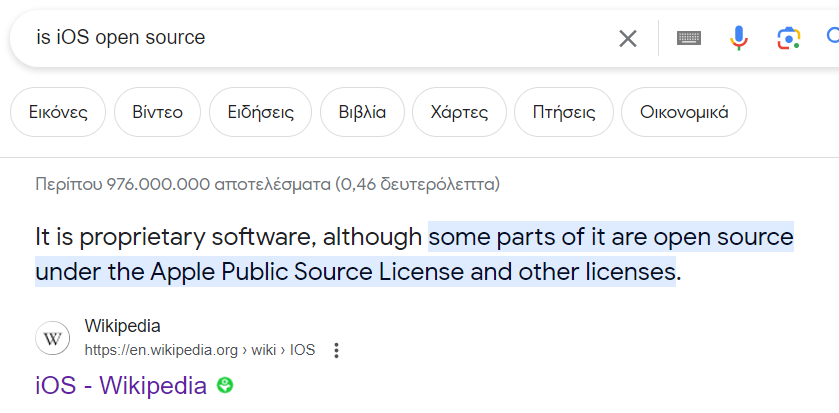Open the on-screen keyboard input tool
839x413 pixels.
(x=689, y=38)
